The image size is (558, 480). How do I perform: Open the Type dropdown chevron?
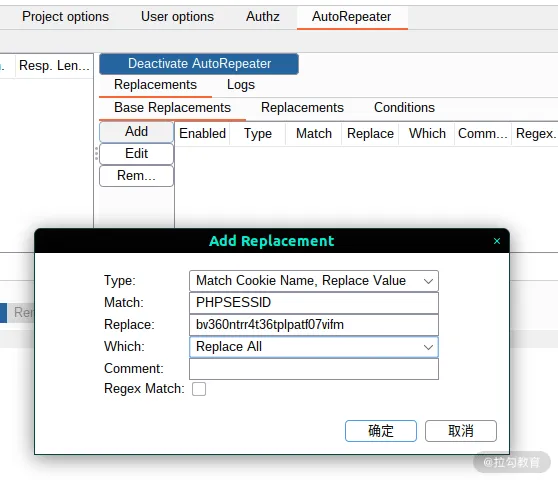coord(428,281)
